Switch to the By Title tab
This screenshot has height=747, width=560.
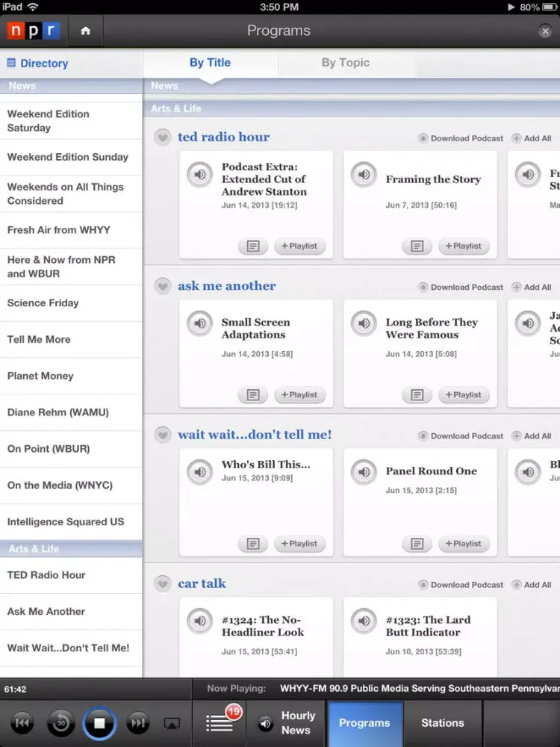(210, 63)
